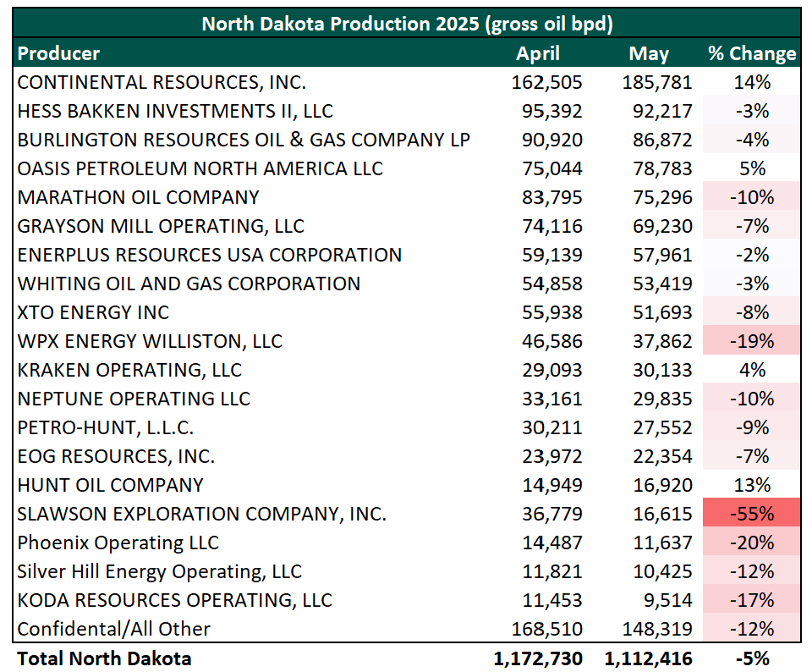
Task: Click the -9% change cell
Action: 752,427
